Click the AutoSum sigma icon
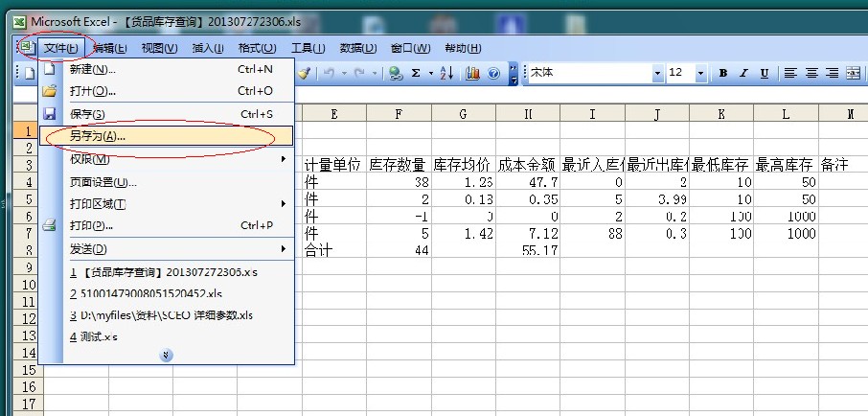The height and width of the screenshot is (416, 868). [416, 73]
